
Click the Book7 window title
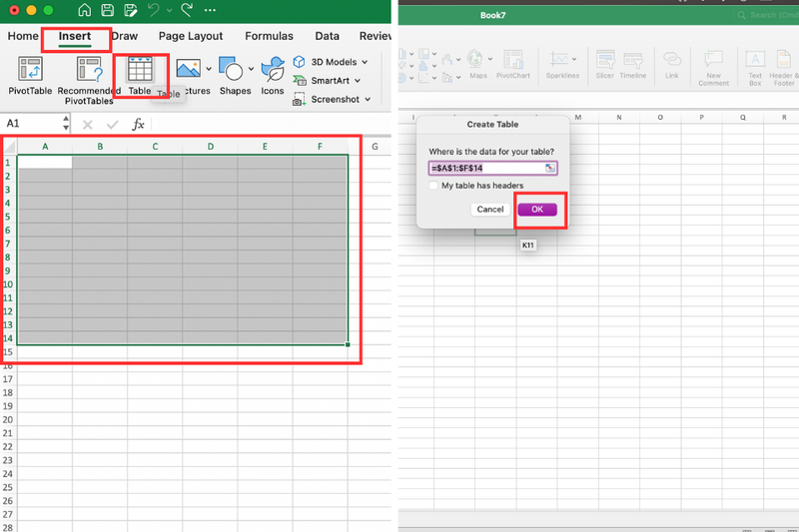492,15
